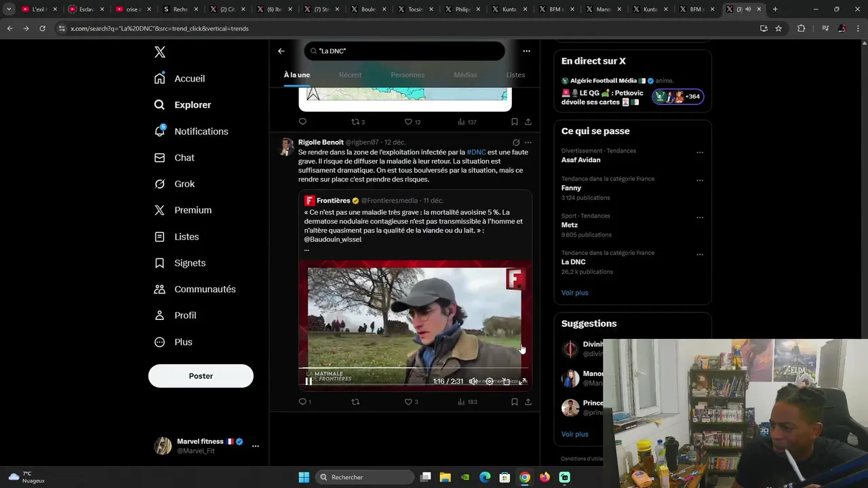This screenshot has width=868, height=488.
Task: Open Premium in the sidebar
Action: click(182, 210)
